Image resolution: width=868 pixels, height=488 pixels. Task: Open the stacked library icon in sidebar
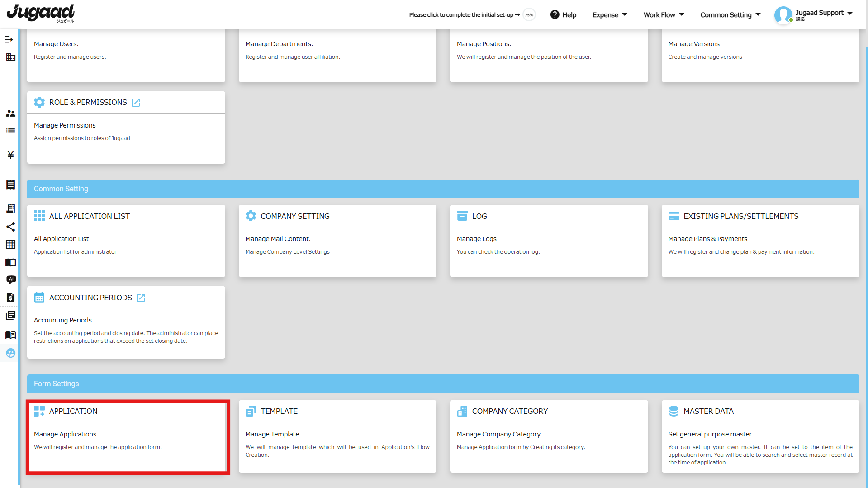[x=10, y=315]
